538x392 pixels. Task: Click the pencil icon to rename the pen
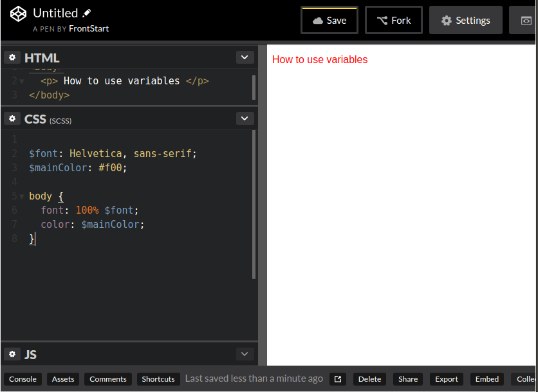coord(88,12)
